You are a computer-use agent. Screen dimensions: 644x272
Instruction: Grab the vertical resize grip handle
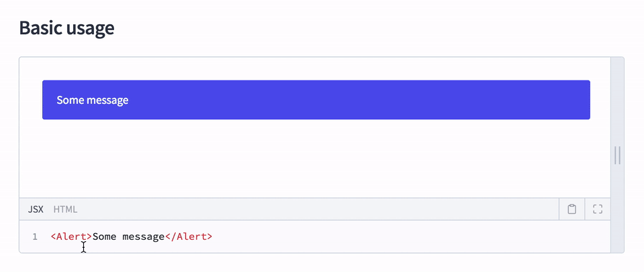coord(617,155)
